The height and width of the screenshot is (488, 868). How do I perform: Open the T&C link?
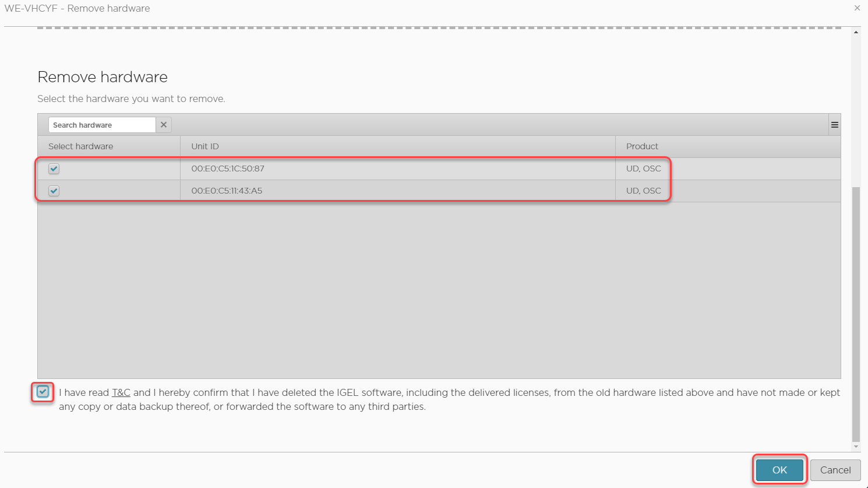(x=121, y=392)
